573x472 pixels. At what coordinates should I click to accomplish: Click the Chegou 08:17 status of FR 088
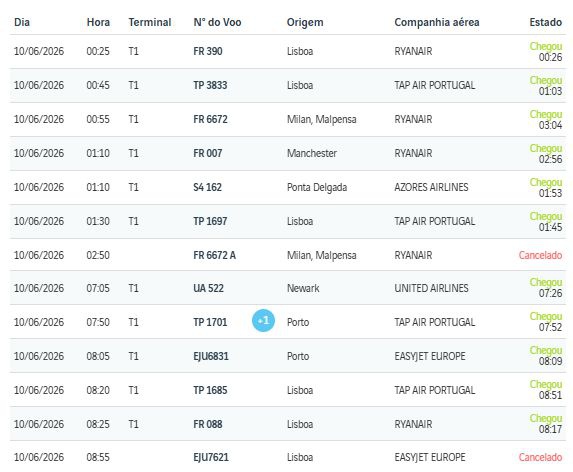(x=546, y=423)
